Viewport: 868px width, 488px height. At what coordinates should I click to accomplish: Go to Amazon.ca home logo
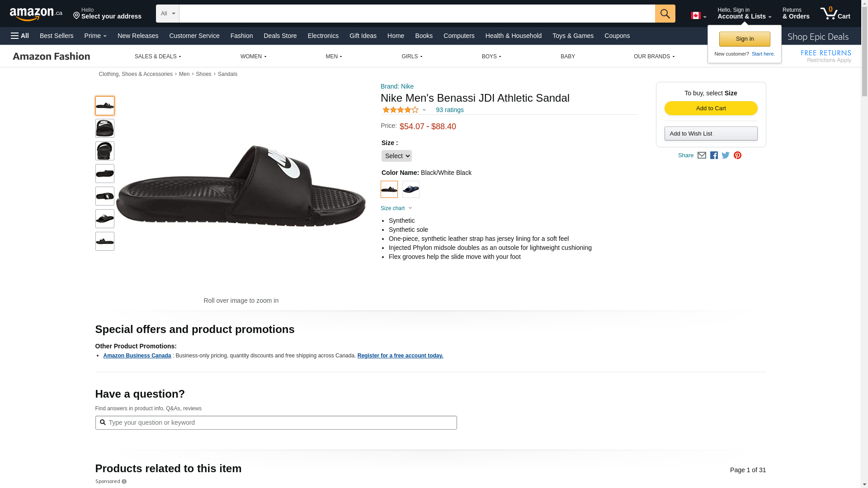click(x=36, y=14)
